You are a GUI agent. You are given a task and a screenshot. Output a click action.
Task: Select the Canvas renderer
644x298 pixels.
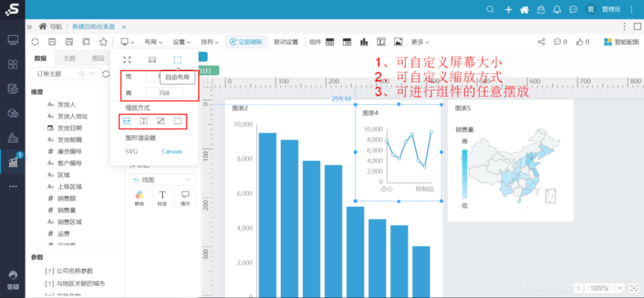[172, 151]
